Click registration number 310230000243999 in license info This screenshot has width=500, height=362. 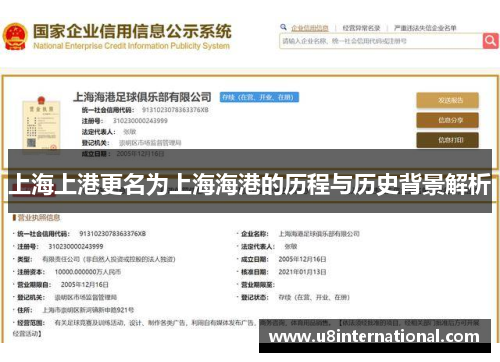[76, 246]
